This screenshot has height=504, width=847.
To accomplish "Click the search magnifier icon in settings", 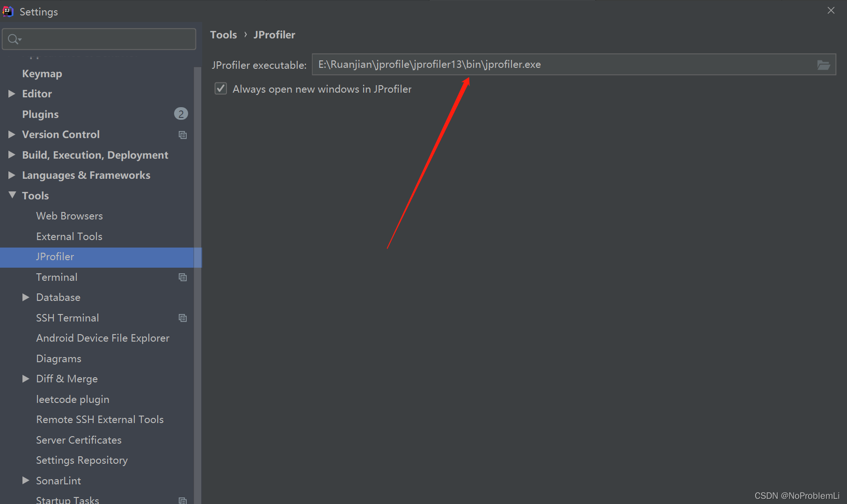I will [x=14, y=39].
